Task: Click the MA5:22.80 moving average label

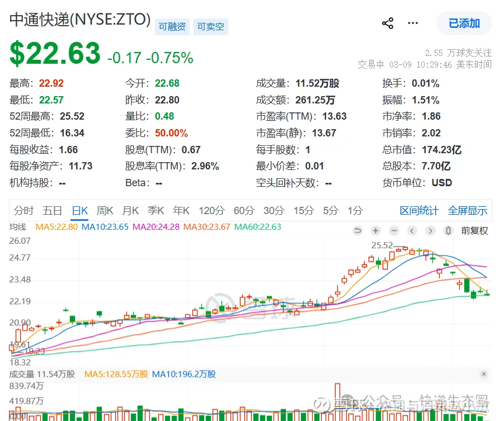Action: (56, 227)
